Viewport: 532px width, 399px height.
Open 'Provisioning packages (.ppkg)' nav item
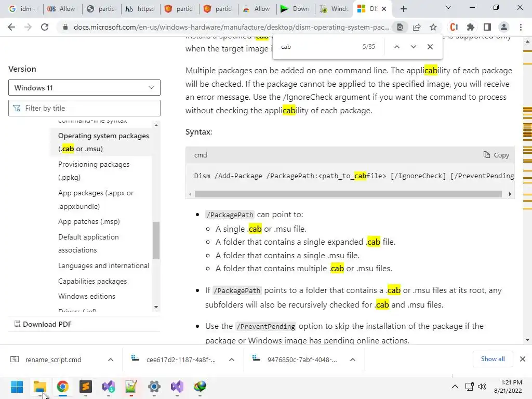(94, 170)
